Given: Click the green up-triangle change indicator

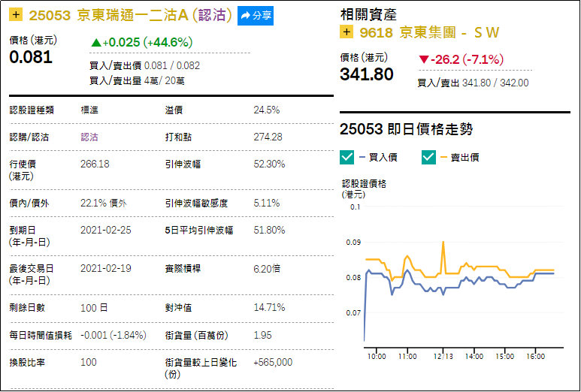Looking at the screenshot, I should coord(96,43).
